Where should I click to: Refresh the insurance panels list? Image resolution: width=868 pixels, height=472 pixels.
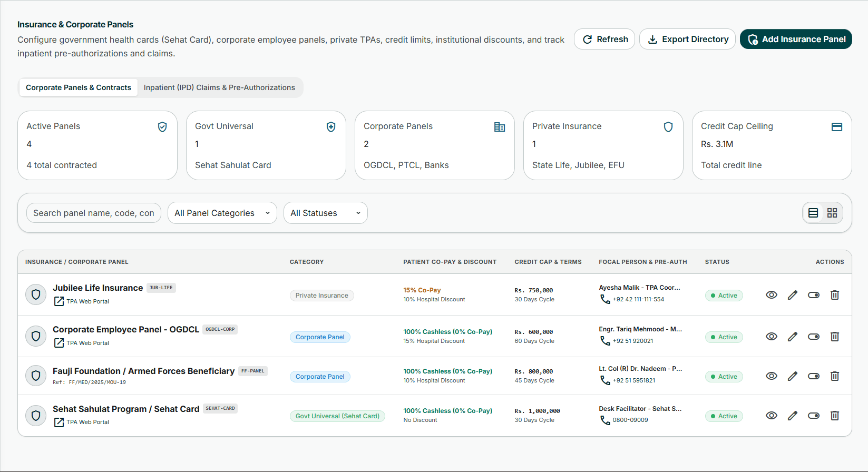(x=604, y=39)
